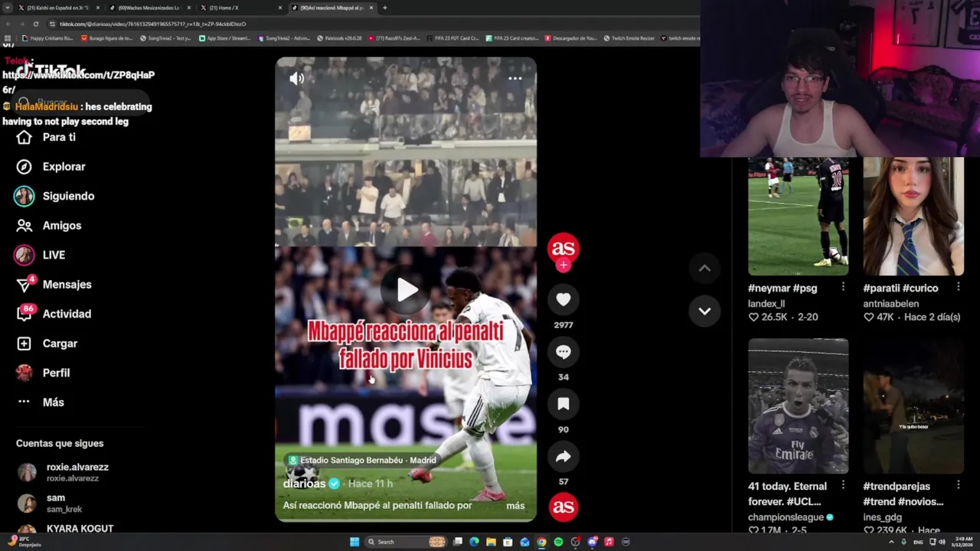Reload the page with the refresh icon
The height and width of the screenshot is (551, 980).
tap(35, 24)
